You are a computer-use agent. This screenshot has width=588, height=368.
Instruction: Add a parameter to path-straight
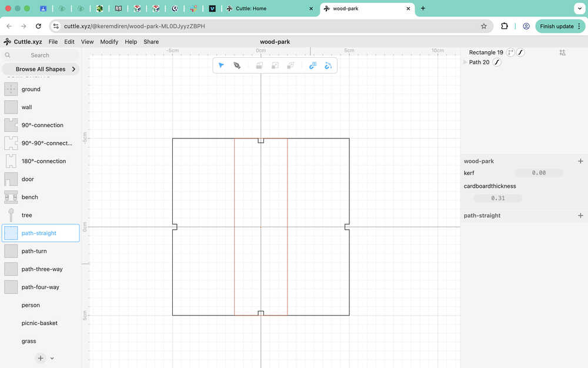click(x=580, y=216)
